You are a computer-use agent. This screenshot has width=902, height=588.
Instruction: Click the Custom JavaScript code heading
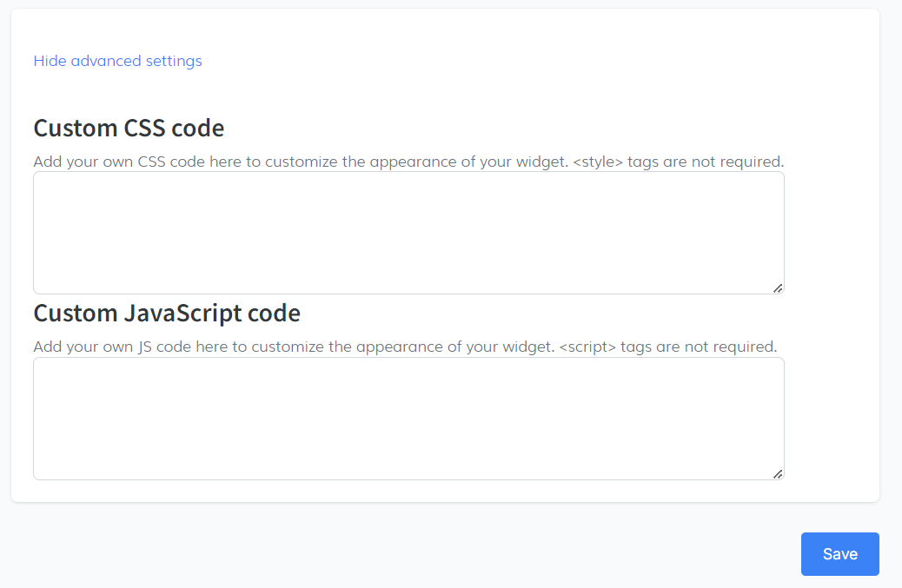166,313
